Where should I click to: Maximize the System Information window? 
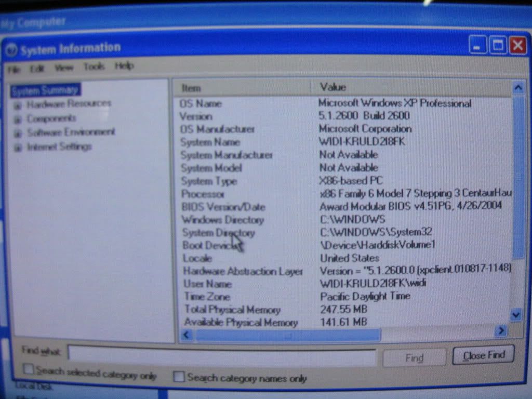(x=498, y=45)
